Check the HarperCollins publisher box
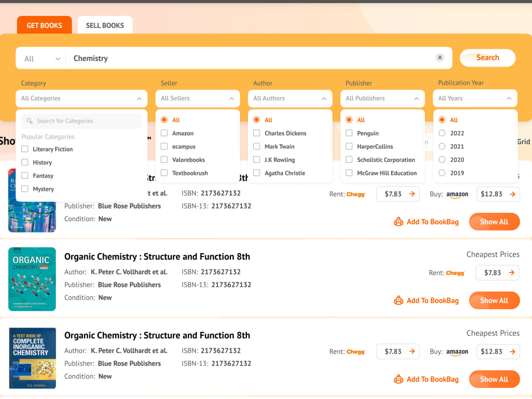532x399 pixels. pyautogui.click(x=349, y=146)
